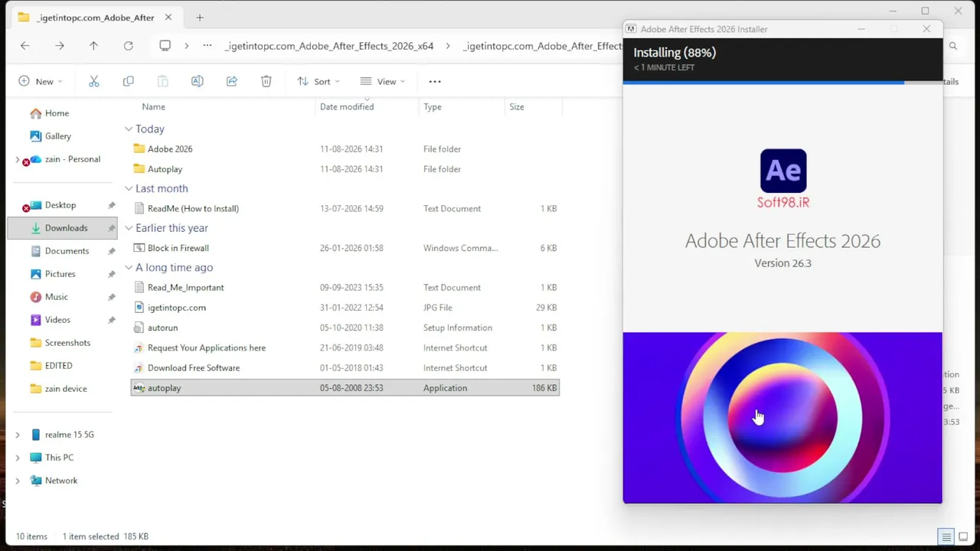The width and height of the screenshot is (980, 551).
Task: Sort by Size column header
Action: click(517, 107)
